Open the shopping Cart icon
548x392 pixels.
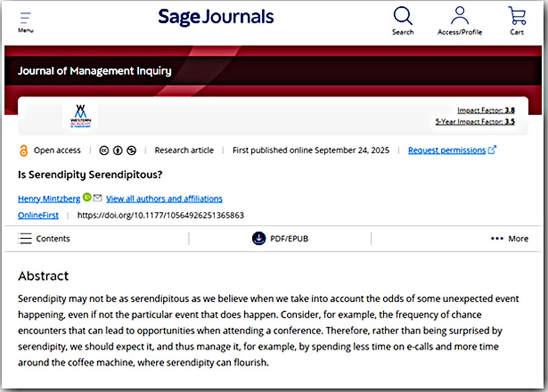pyautogui.click(x=517, y=16)
